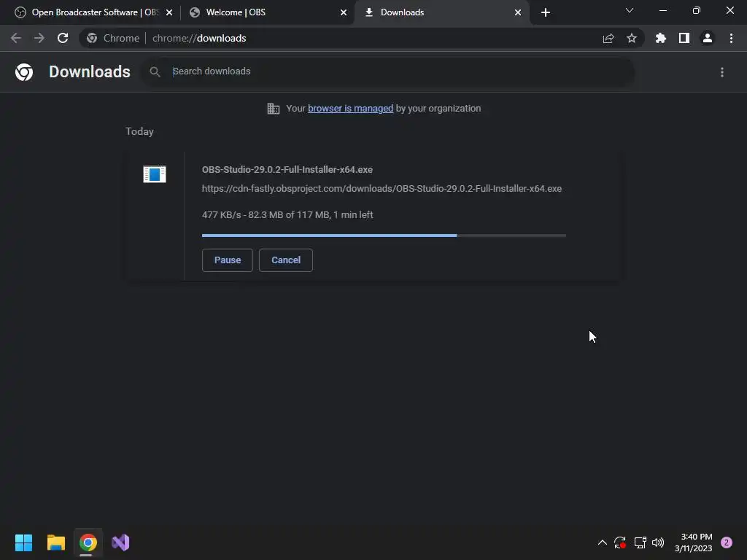The height and width of the screenshot is (560, 747).
Task: Open the 'browser is managed' link
Action: point(351,109)
